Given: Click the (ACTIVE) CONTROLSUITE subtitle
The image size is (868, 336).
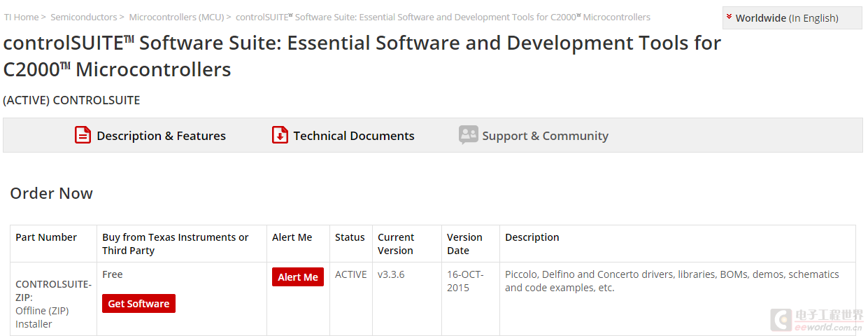Looking at the screenshot, I should (x=71, y=100).
